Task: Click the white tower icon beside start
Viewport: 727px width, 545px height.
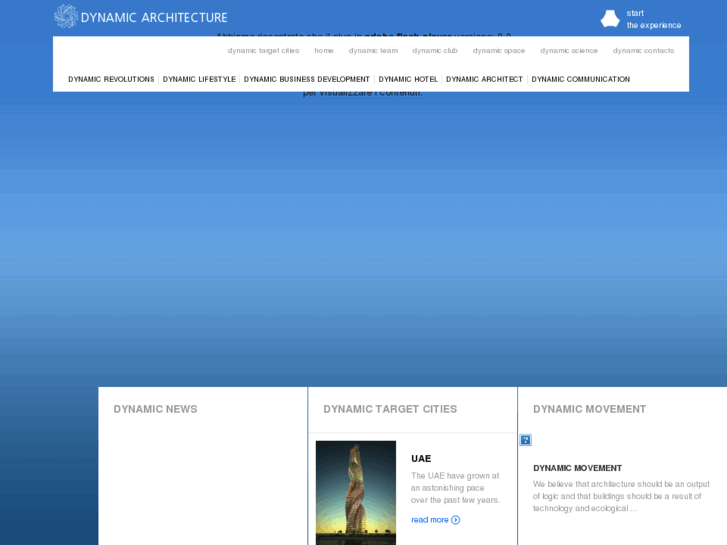Action: coord(610,19)
